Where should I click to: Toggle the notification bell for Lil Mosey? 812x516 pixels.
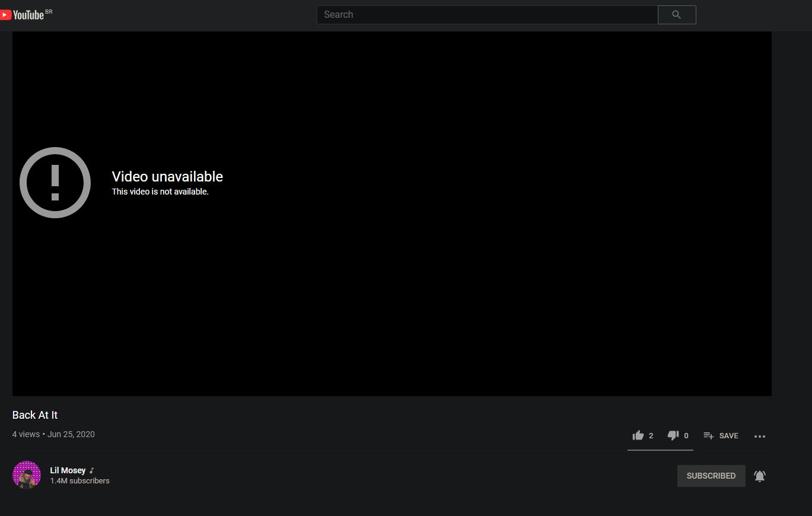pyautogui.click(x=760, y=476)
